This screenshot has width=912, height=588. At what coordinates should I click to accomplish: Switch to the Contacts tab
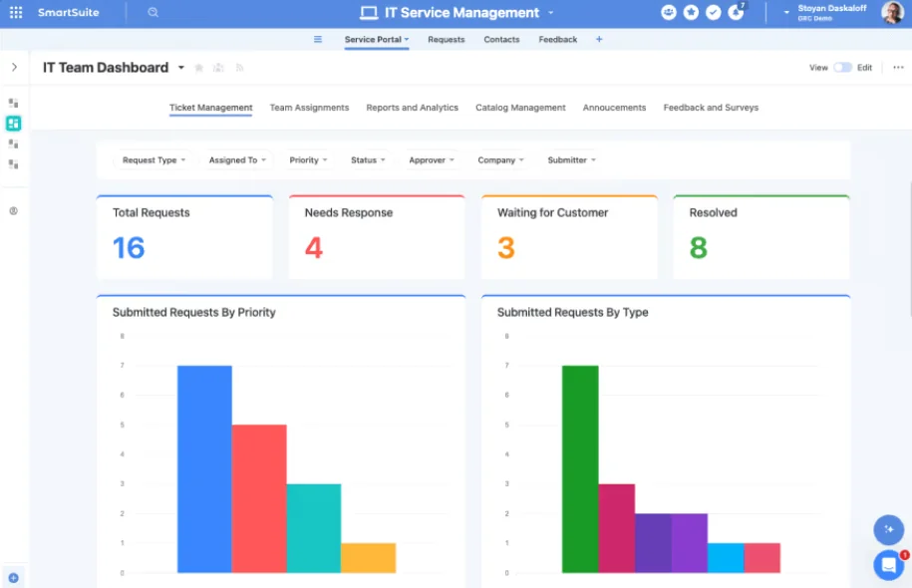click(x=501, y=40)
